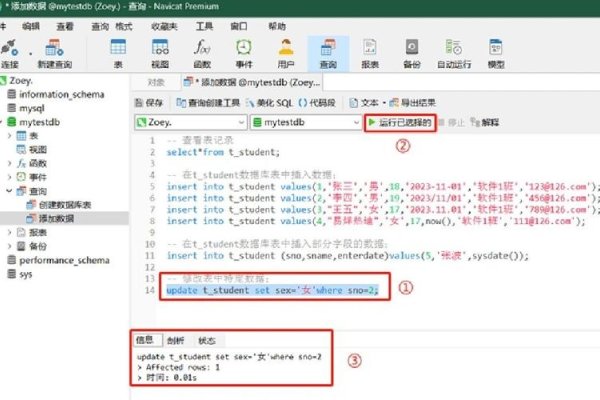Click Beautify SQL (美化 SQL)

click(x=269, y=103)
